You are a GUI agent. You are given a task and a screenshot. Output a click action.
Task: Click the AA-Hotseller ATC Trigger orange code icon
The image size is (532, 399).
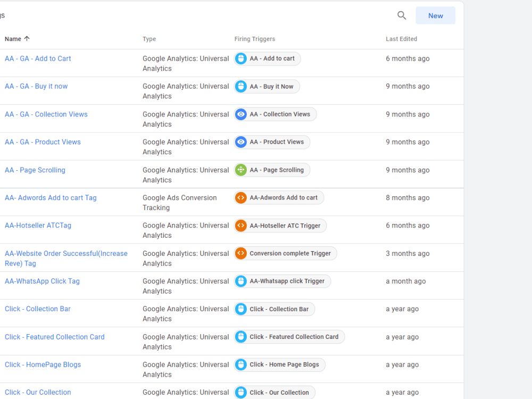click(241, 225)
